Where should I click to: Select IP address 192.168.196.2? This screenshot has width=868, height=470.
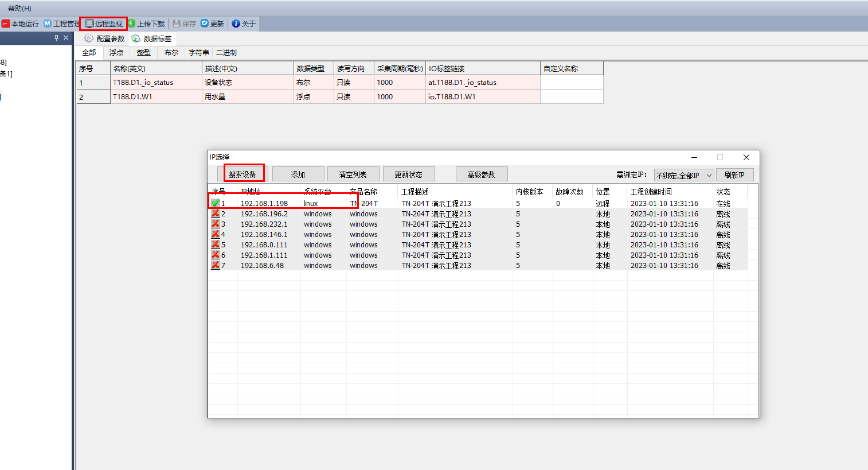[x=264, y=213]
